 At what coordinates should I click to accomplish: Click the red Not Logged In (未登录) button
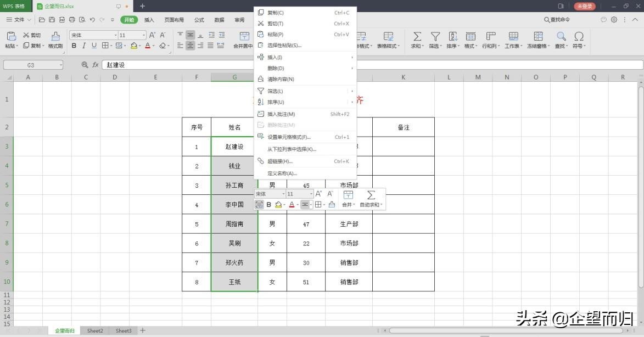[585, 6]
